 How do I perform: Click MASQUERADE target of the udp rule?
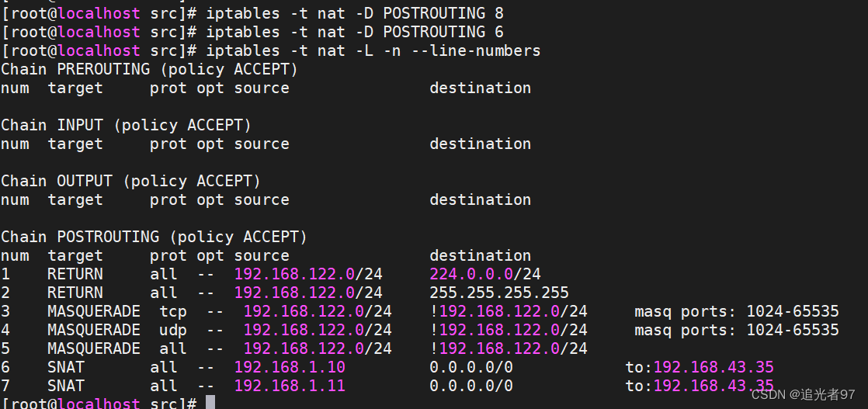[93, 331]
